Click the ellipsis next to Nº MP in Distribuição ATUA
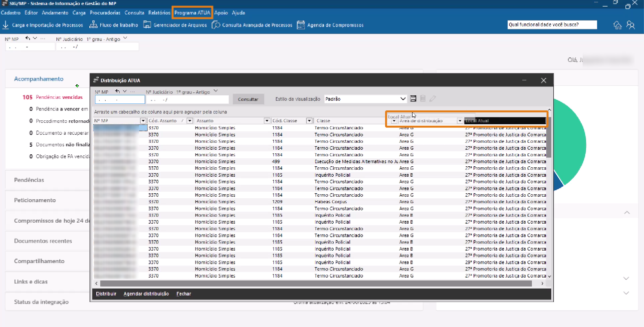This screenshot has width=644, height=327. 132,92
